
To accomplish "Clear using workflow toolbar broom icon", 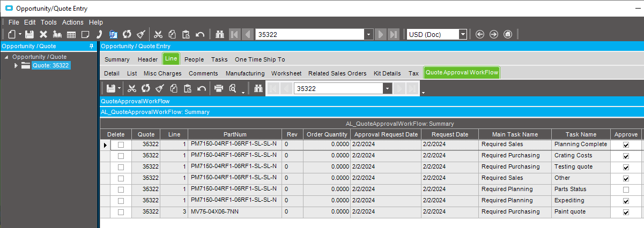I will coord(159,88).
